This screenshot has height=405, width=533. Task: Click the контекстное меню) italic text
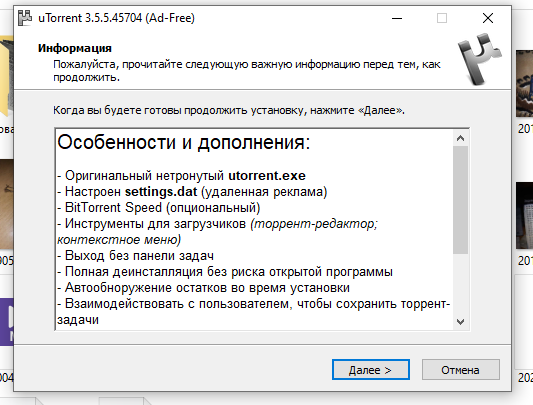click(x=119, y=240)
